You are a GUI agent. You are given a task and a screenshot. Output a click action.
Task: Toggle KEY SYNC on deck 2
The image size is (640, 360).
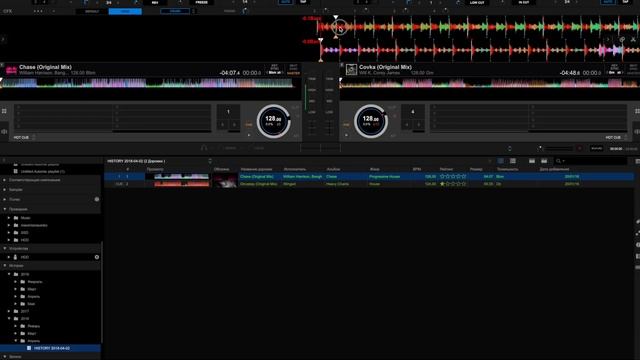[x=615, y=67]
